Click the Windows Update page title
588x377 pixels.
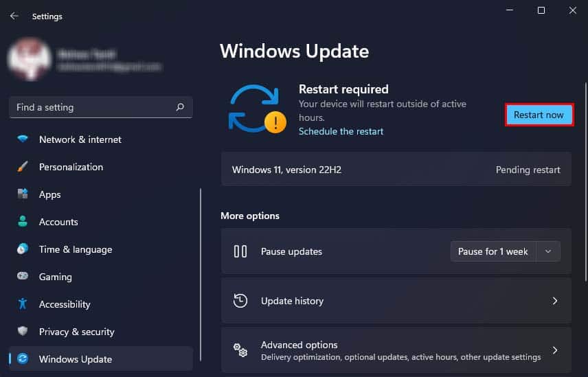click(x=295, y=51)
